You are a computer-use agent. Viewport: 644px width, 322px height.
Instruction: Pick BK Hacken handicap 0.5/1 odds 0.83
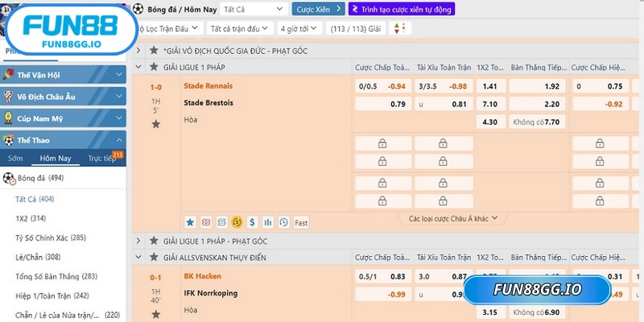point(383,277)
